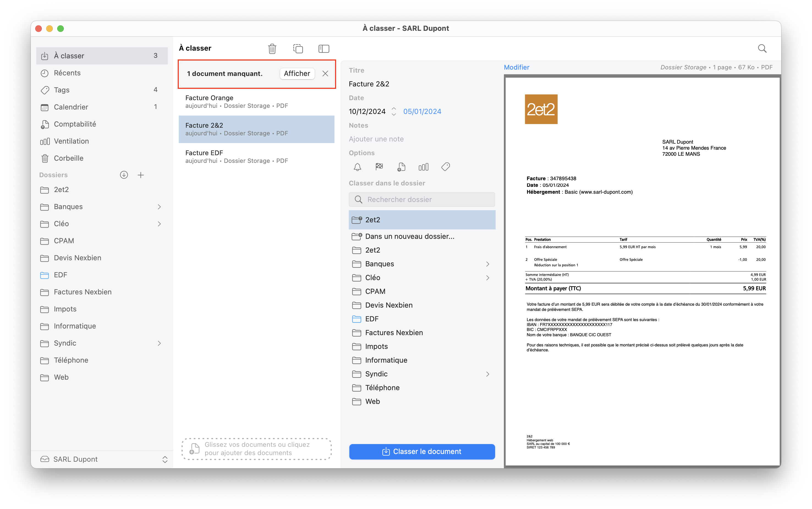Click the ventilation bars option icon
This screenshot has height=509, width=812.
tap(423, 167)
